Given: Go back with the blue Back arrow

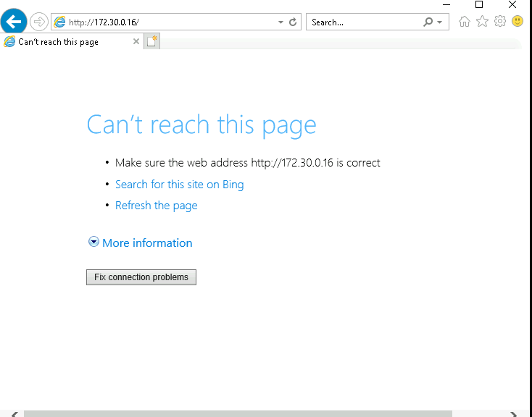Looking at the screenshot, I should [14, 22].
